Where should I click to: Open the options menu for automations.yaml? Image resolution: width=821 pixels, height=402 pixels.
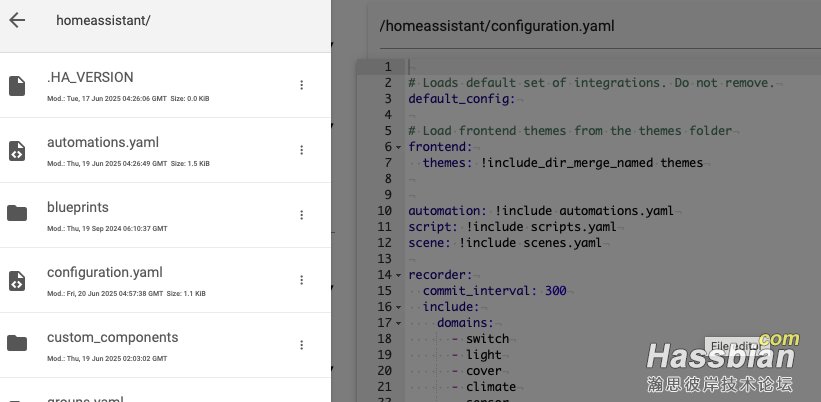click(x=302, y=150)
